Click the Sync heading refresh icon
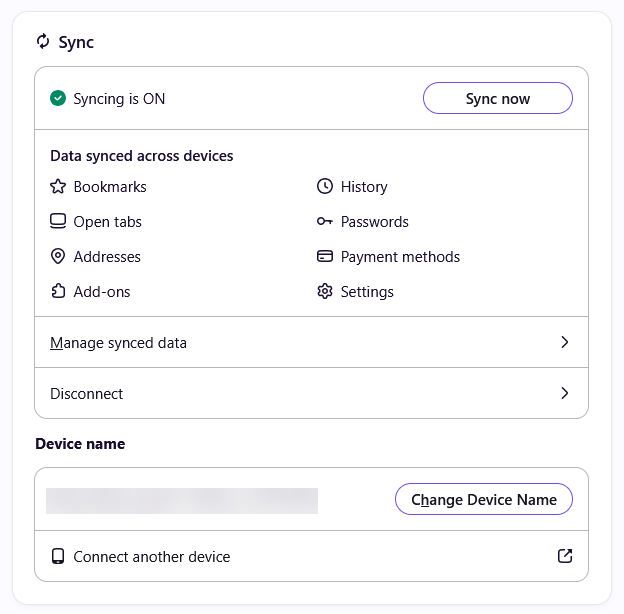Image resolution: width=624 pixels, height=614 pixels. [43, 41]
